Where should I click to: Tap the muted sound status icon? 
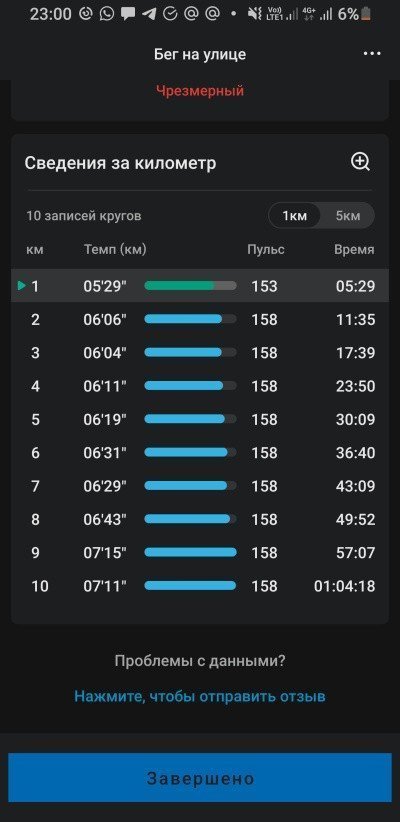tap(254, 14)
